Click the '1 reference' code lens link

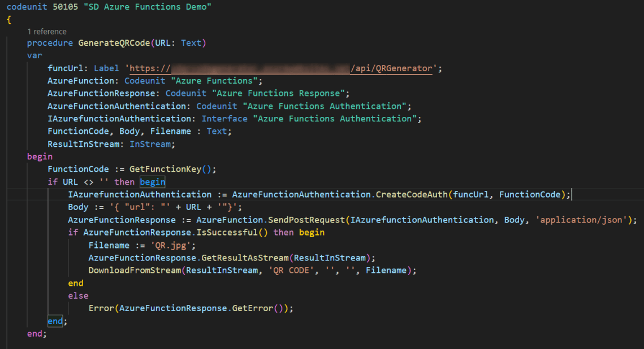point(47,32)
